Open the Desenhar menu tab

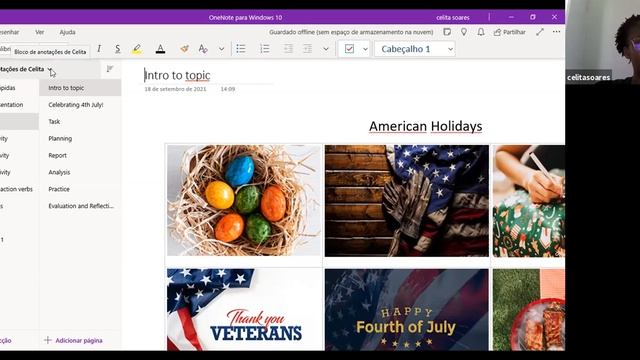tap(9, 32)
